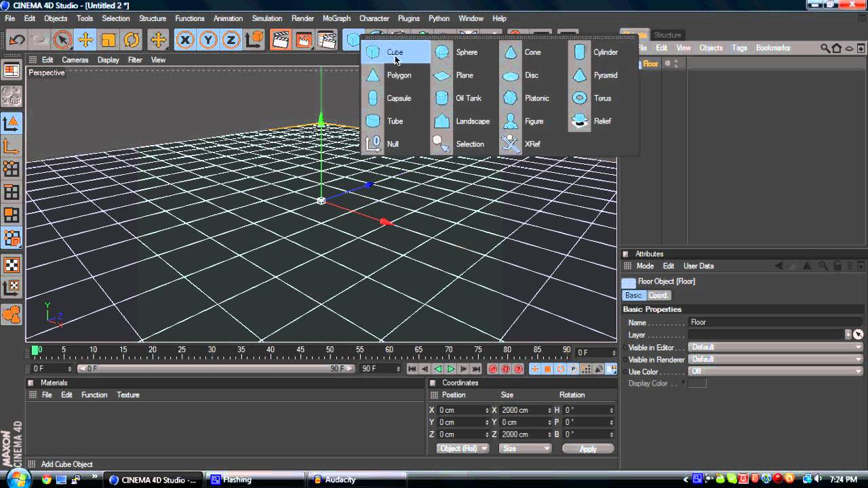Click the Render to Picture Viewer icon
This screenshot has width=868, height=488.
coord(304,40)
